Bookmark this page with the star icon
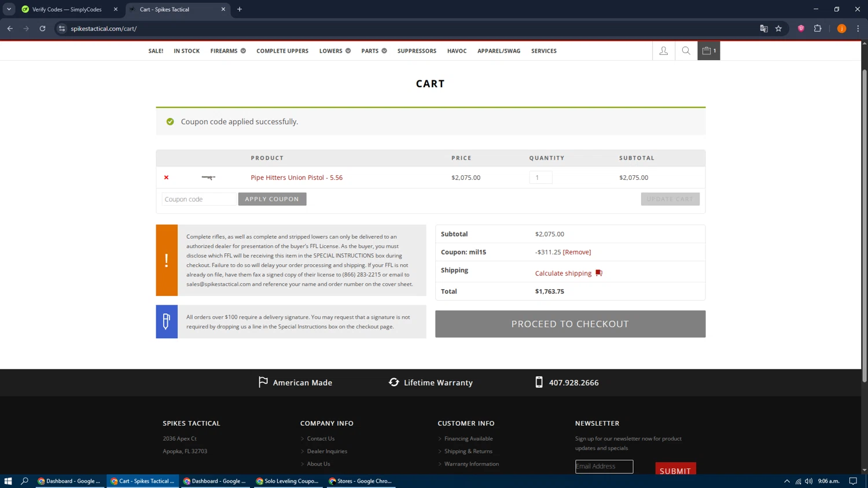The width and height of the screenshot is (868, 488). point(778,28)
